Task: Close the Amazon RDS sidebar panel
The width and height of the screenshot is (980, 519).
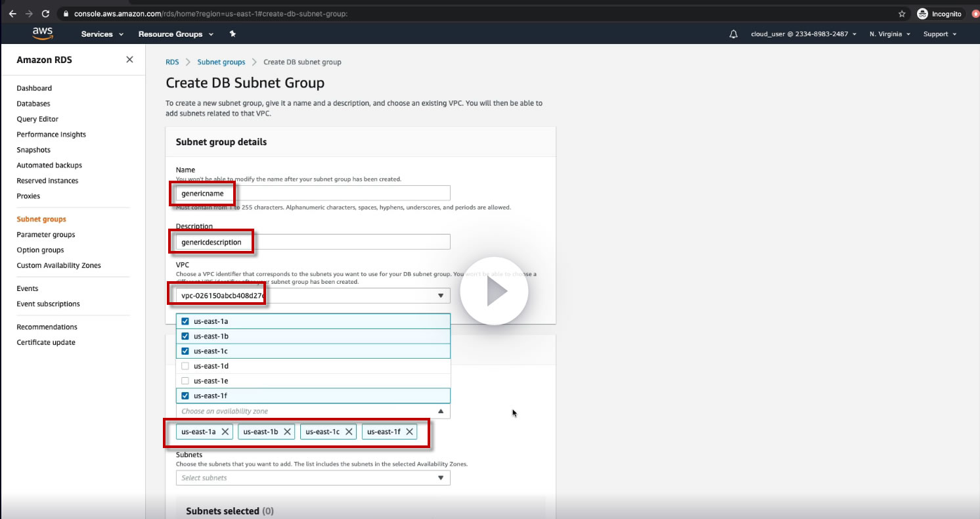Action: point(129,60)
